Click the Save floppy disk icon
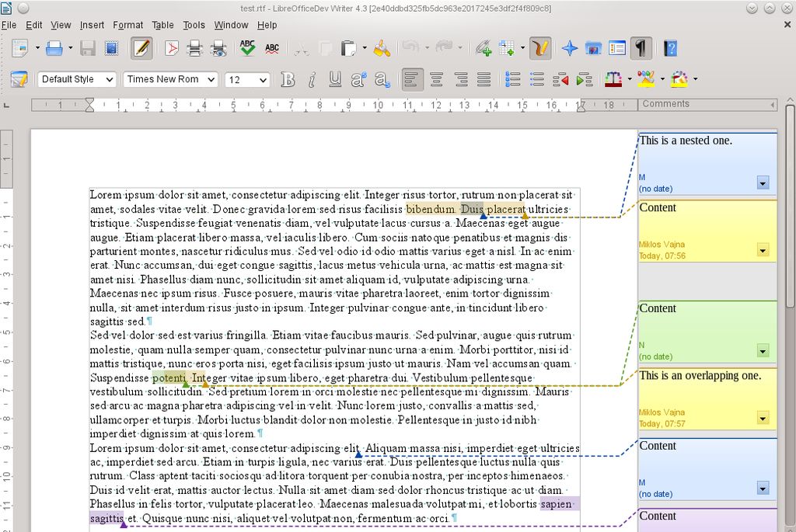 [88, 48]
